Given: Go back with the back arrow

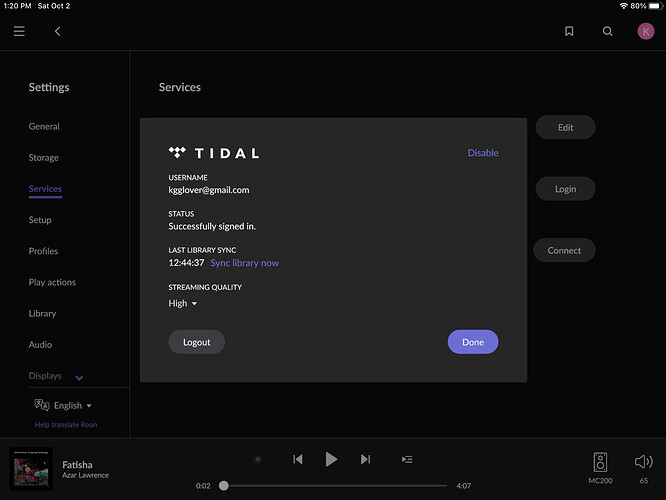Looking at the screenshot, I should 57,31.
